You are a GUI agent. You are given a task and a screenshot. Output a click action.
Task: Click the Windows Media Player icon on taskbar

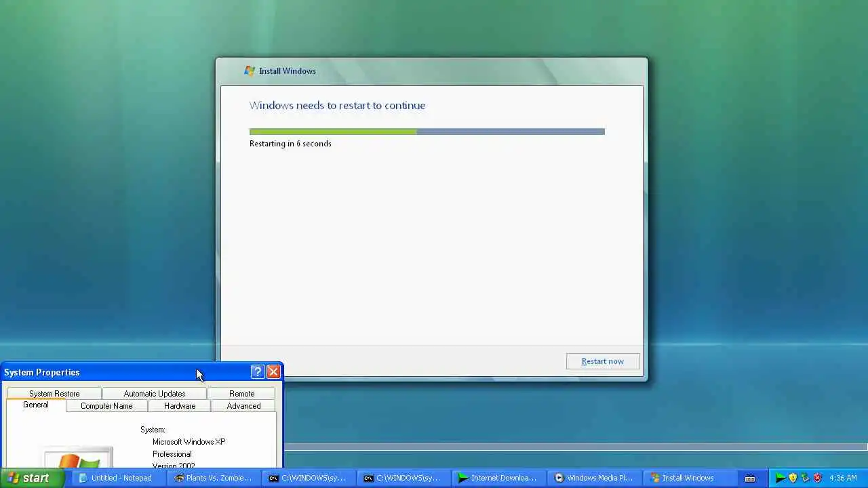[559, 478]
